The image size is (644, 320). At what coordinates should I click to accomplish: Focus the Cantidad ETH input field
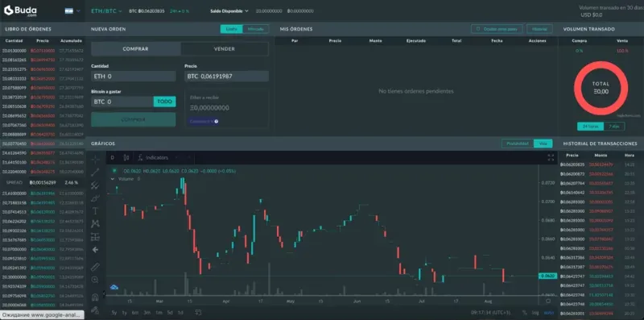coord(134,76)
